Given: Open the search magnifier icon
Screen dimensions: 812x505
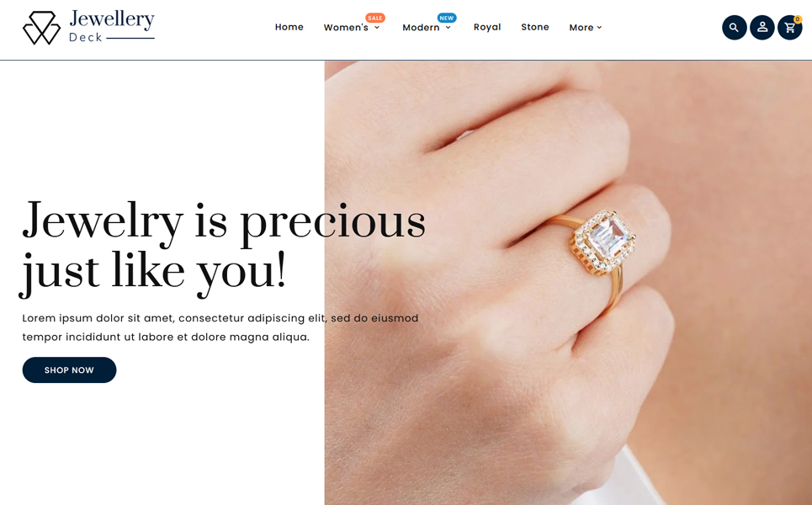Looking at the screenshot, I should 735,28.
